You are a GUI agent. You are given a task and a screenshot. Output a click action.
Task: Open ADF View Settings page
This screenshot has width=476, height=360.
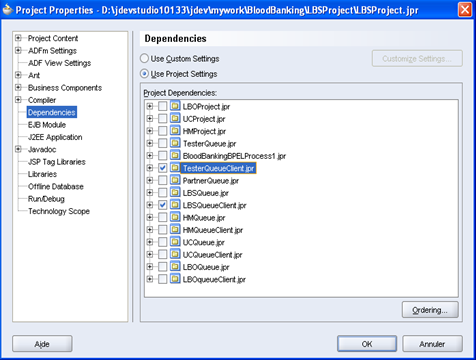(x=59, y=63)
